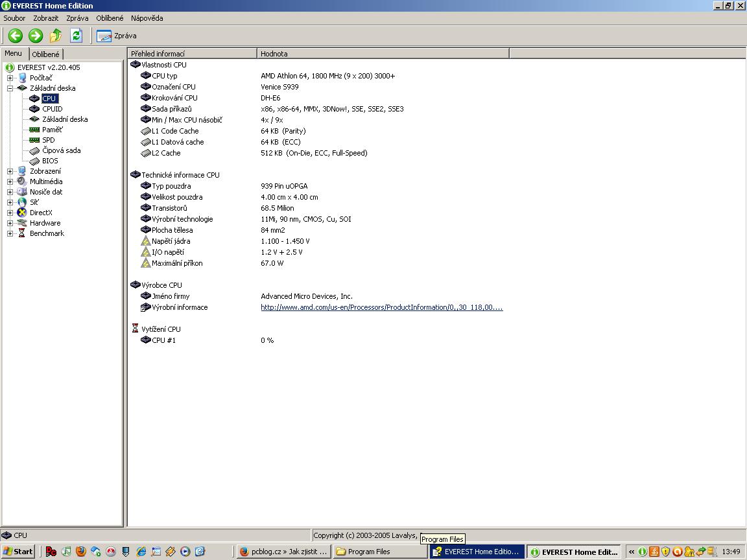Click the Up level toolbar icon
Viewport: 747px width, 560px height.
[56, 36]
